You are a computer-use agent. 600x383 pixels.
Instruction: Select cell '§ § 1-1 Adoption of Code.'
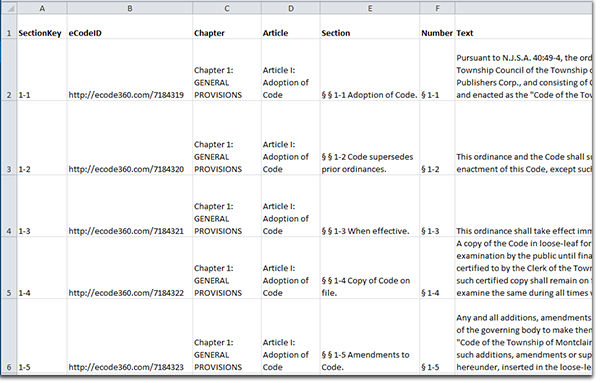click(370, 70)
